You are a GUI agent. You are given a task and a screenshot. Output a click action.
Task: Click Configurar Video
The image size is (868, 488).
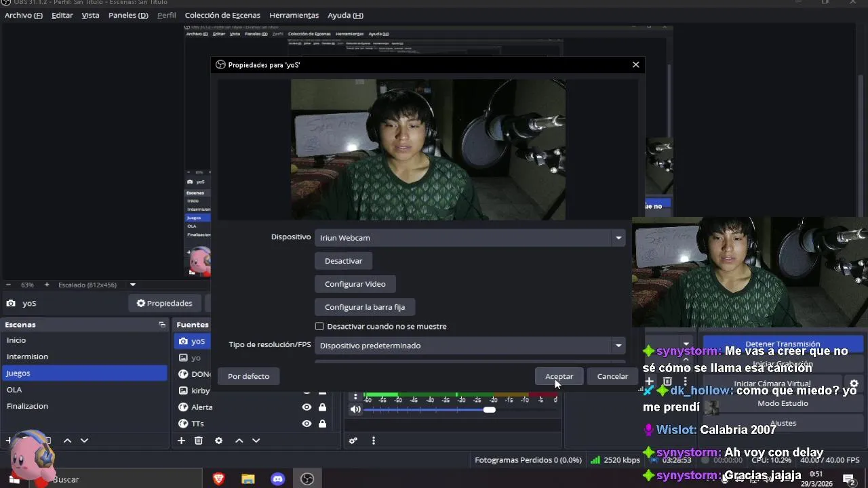click(x=355, y=284)
